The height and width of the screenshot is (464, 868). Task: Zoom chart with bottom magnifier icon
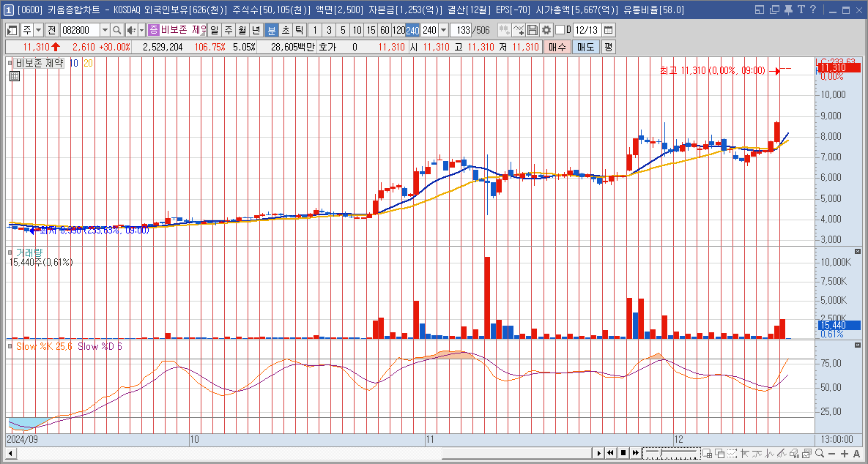819,454
